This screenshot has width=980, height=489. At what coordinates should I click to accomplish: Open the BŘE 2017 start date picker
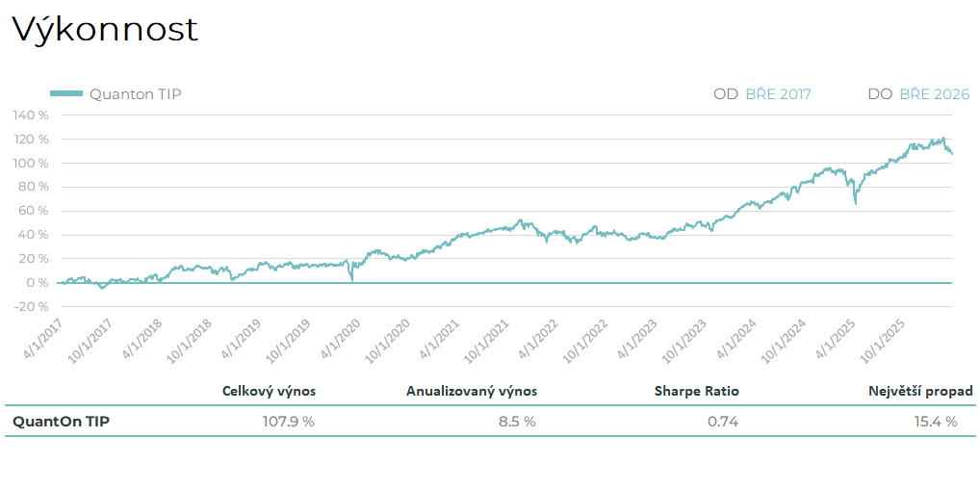778,93
